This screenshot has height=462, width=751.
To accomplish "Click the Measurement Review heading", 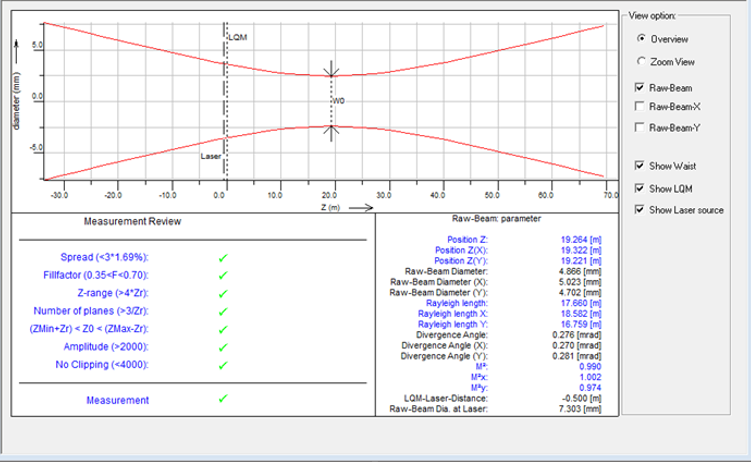I will 133,221.
